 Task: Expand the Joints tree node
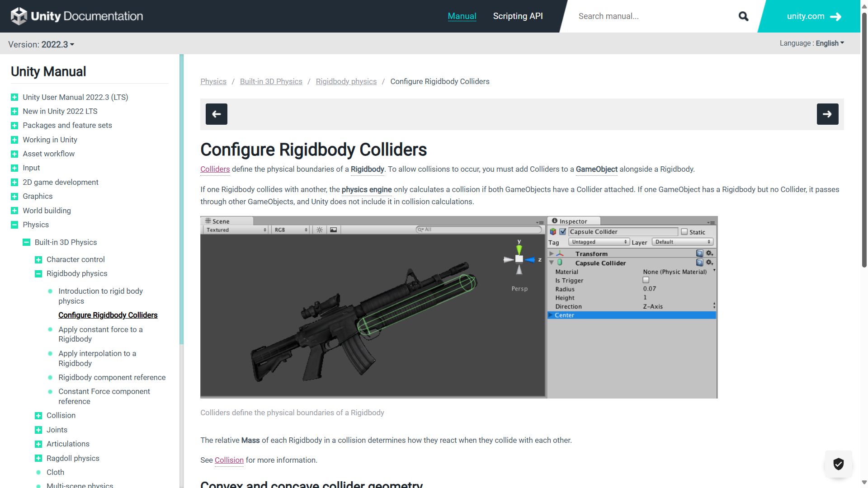[x=38, y=430]
